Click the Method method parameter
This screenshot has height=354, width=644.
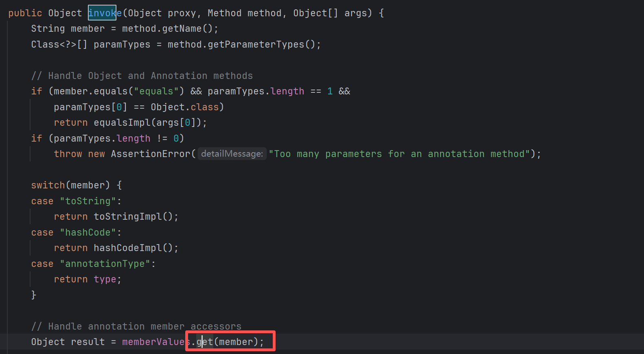click(x=245, y=13)
